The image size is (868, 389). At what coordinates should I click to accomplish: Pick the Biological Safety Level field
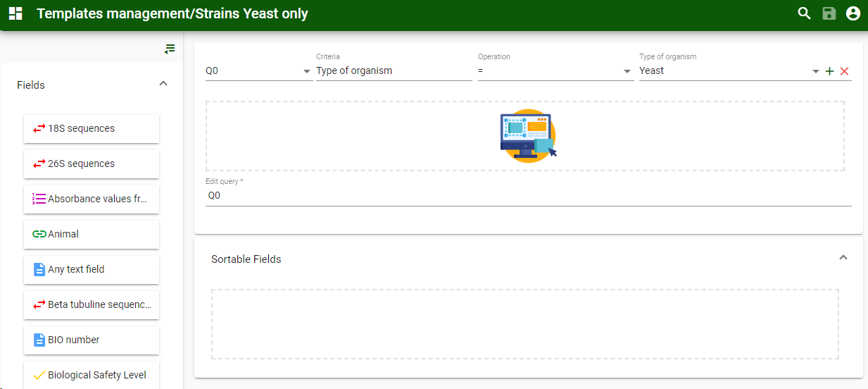pos(92,375)
